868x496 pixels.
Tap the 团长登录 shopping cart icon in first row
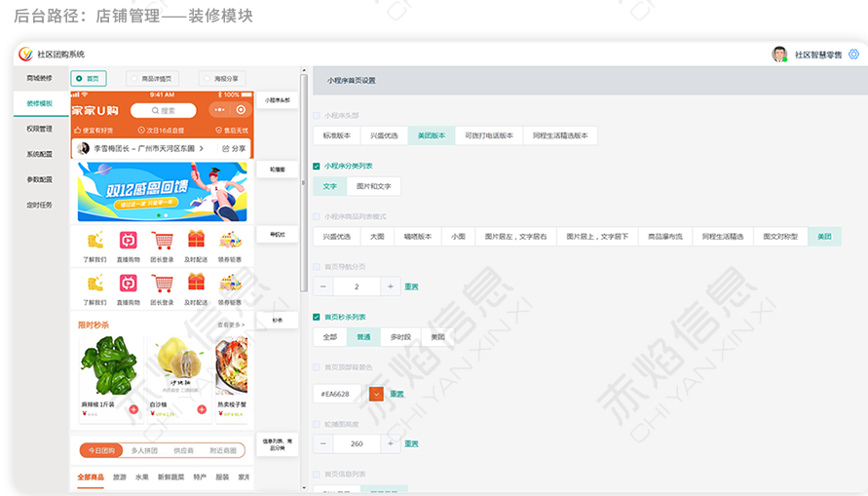pos(162,240)
